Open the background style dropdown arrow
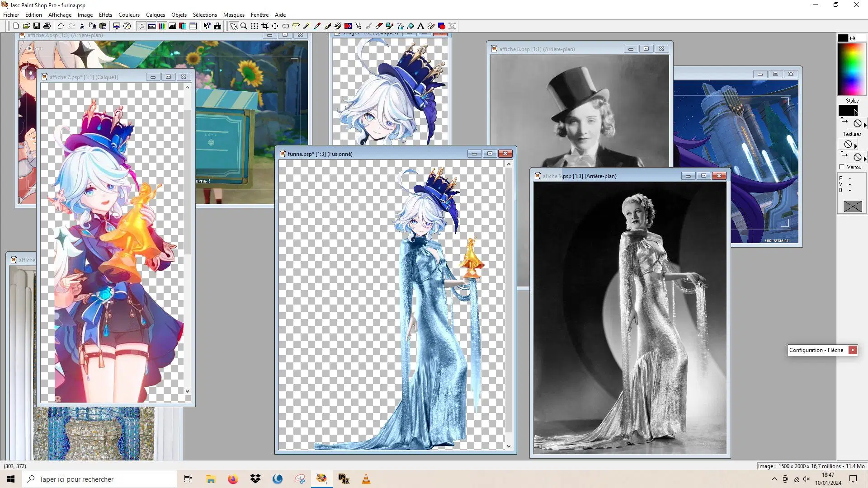Image resolution: width=868 pixels, height=488 pixels. point(865,125)
